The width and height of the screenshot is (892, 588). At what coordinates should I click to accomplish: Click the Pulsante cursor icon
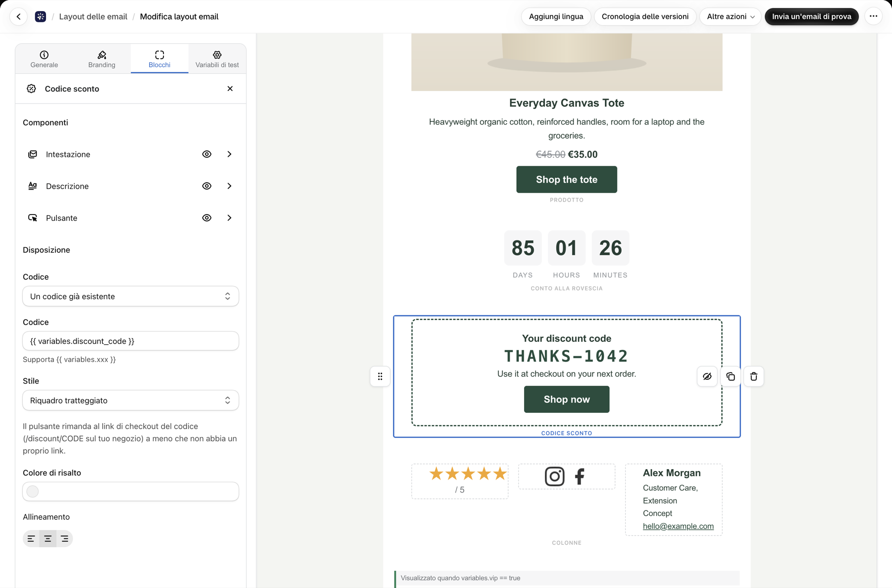coord(33,218)
